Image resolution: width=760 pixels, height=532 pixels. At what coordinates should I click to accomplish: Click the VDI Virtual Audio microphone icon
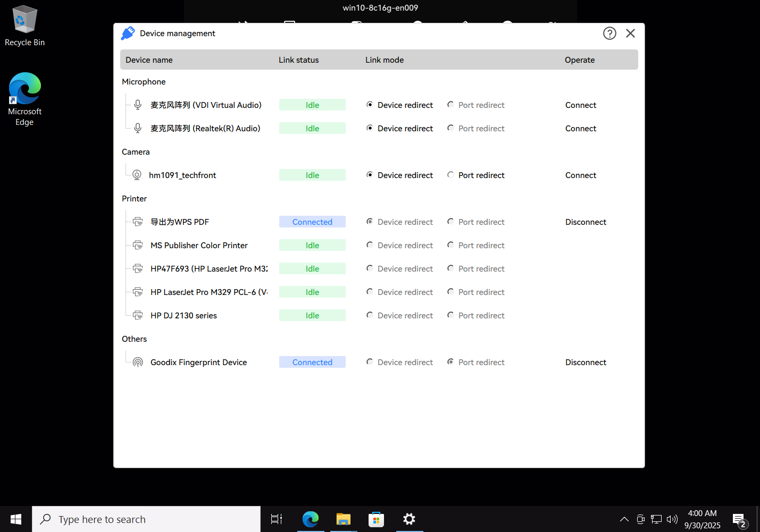pos(138,105)
